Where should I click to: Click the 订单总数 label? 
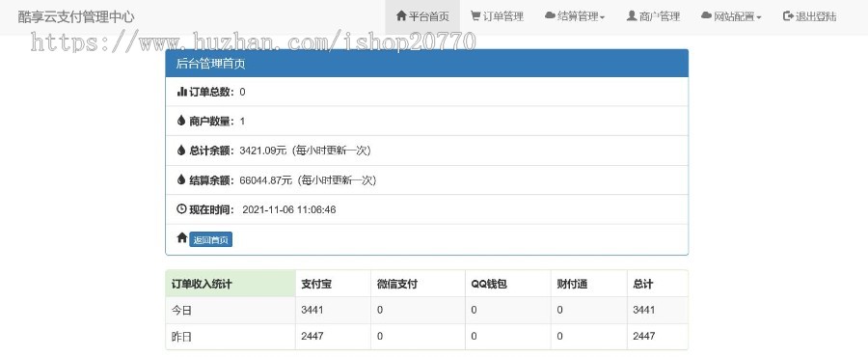pyautogui.click(x=211, y=92)
